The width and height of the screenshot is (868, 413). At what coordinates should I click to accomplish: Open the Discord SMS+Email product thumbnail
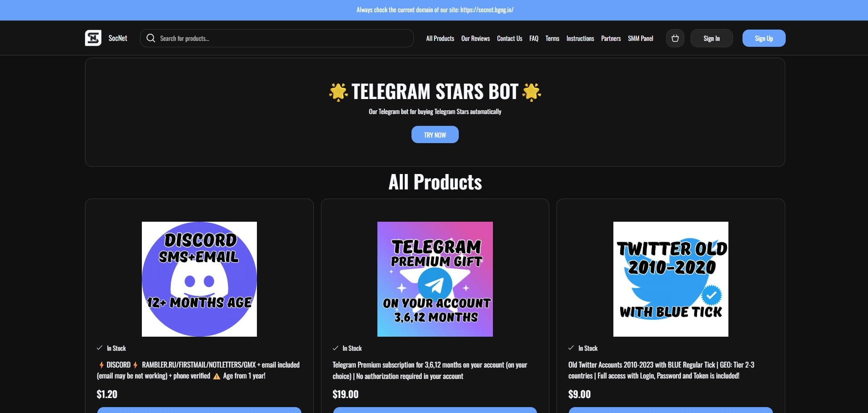coord(199,279)
